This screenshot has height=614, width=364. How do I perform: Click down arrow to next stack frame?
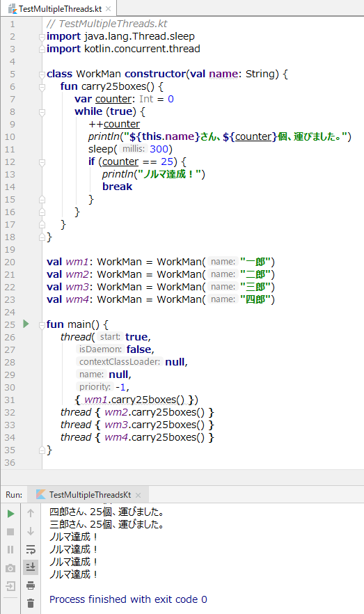click(31, 531)
